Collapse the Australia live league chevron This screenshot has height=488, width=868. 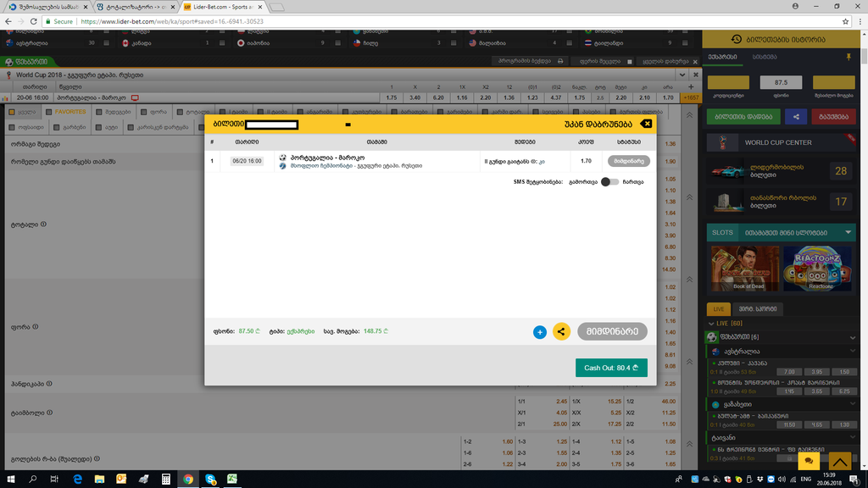[853, 352]
